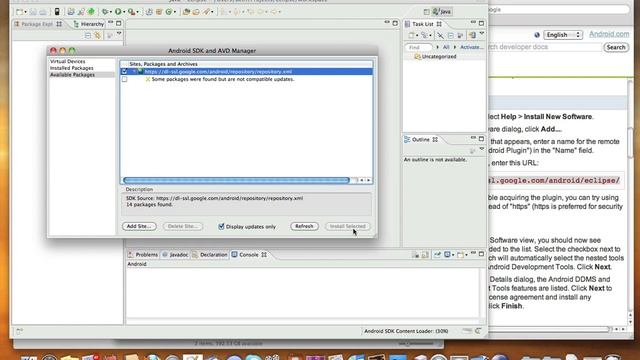This screenshot has width=640, height=360.
Task: Click the horizontal scrollbar in packages list
Action: point(236,180)
